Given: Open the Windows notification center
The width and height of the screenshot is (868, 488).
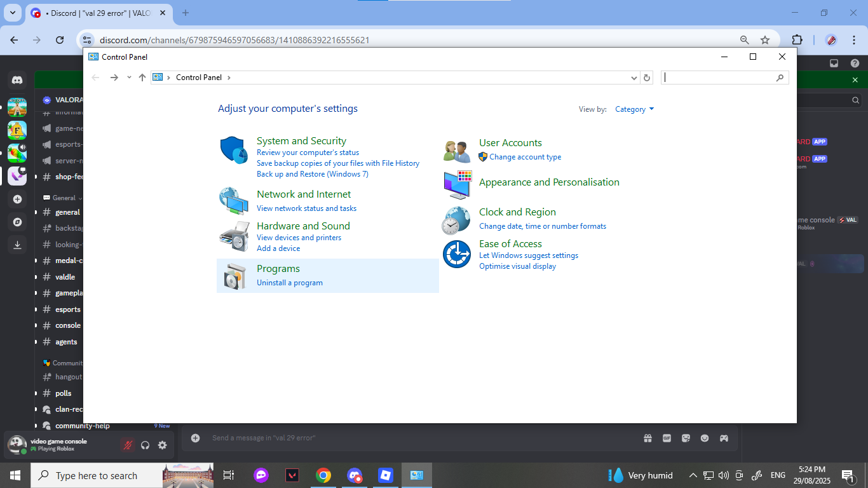Looking at the screenshot, I should 848,475.
